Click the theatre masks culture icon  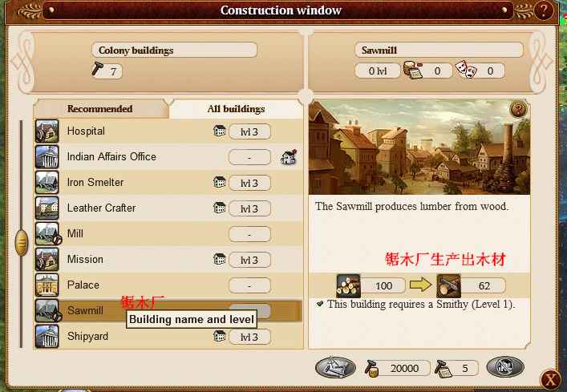466,70
